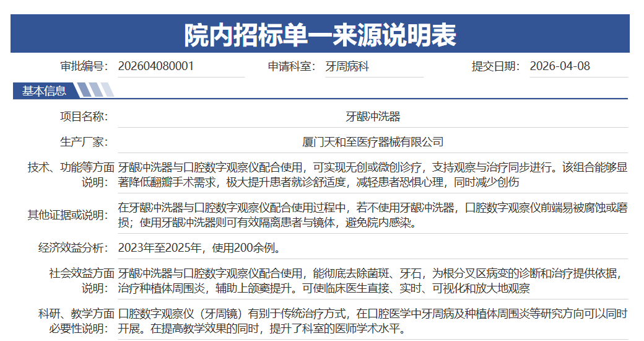
Task: Click the 科研、教学方面必要性说明 description text
Action: 373,321
